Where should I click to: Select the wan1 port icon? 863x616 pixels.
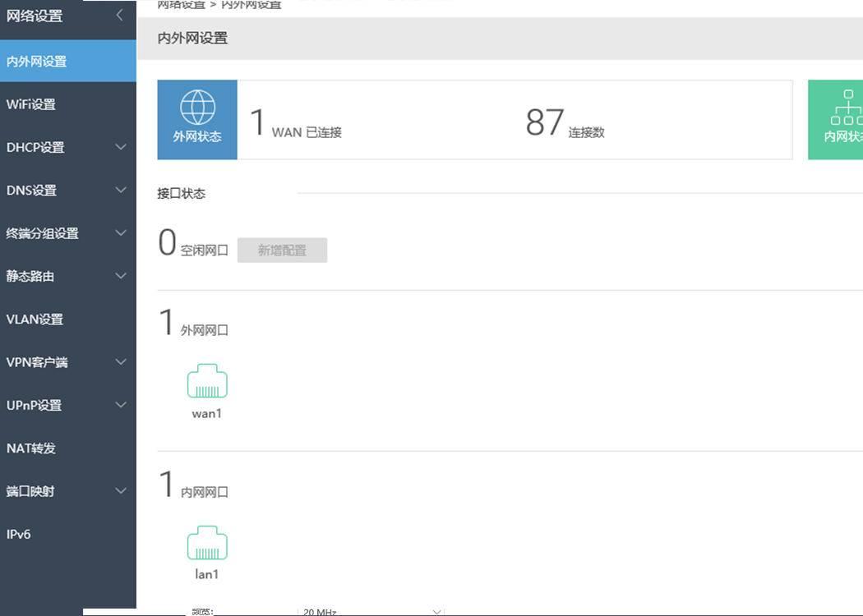(207, 380)
